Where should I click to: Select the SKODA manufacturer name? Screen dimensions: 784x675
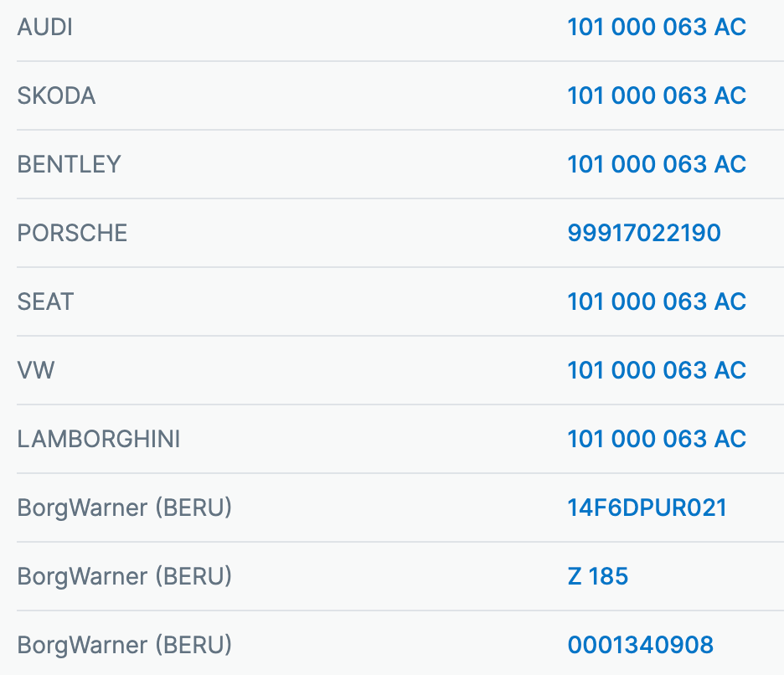coord(56,96)
